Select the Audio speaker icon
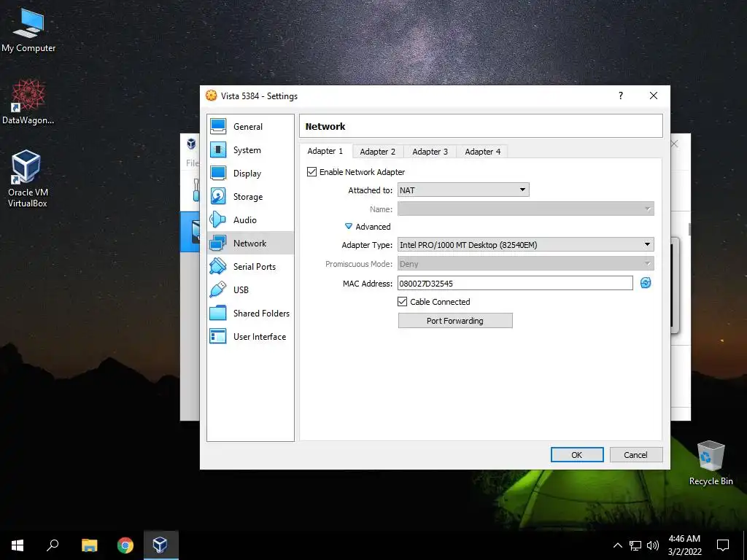Viewport: 747px width, 560px height. tap(218, 219)
